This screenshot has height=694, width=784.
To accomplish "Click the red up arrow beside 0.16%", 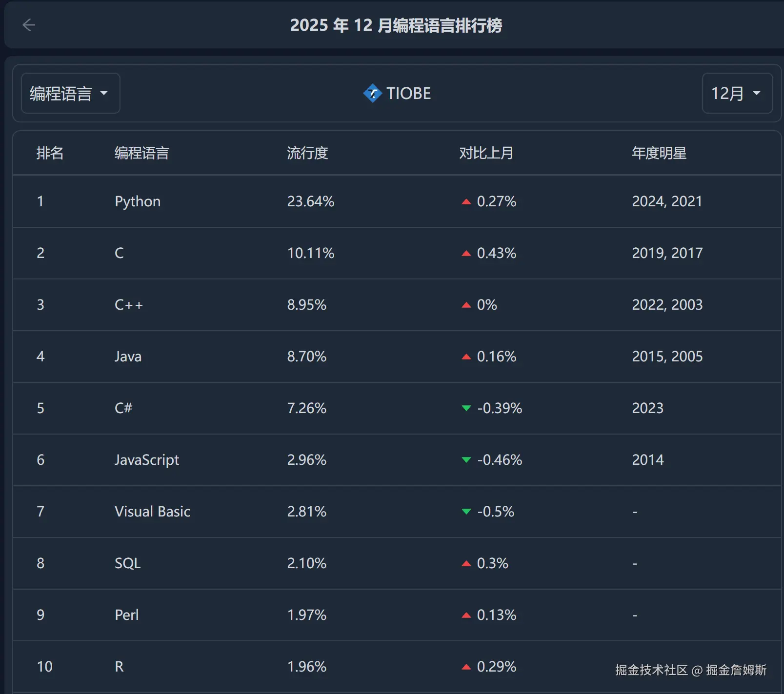I will click(466, 357).
